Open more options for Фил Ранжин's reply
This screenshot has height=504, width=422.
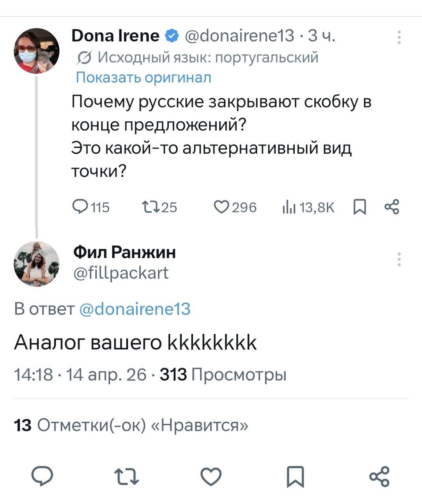click(399, 259)
